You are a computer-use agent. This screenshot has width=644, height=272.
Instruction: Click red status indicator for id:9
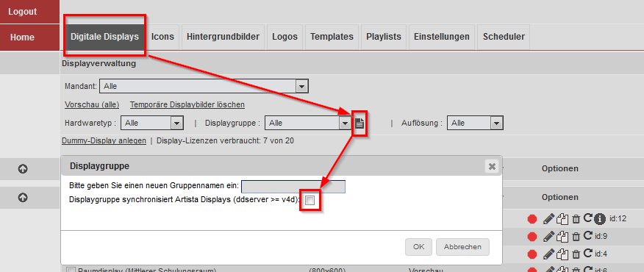(x=532, y=237)
